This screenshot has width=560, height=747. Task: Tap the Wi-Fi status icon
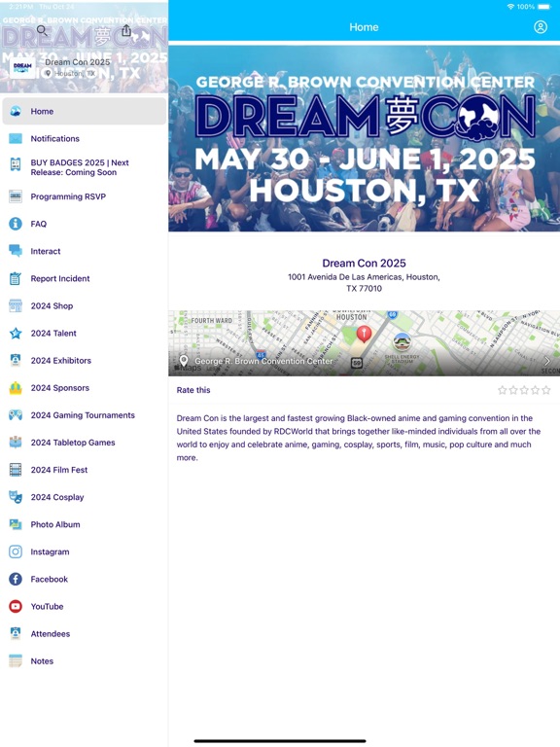(511, 7)
